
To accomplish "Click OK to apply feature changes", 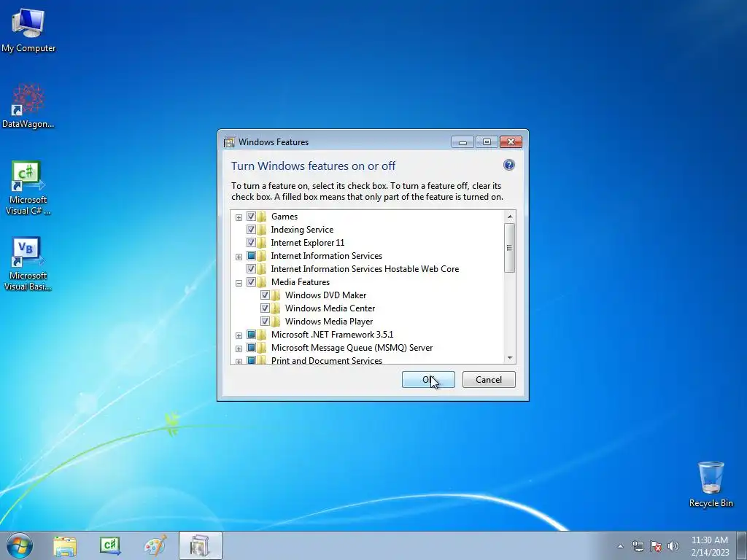I will 428,379.
